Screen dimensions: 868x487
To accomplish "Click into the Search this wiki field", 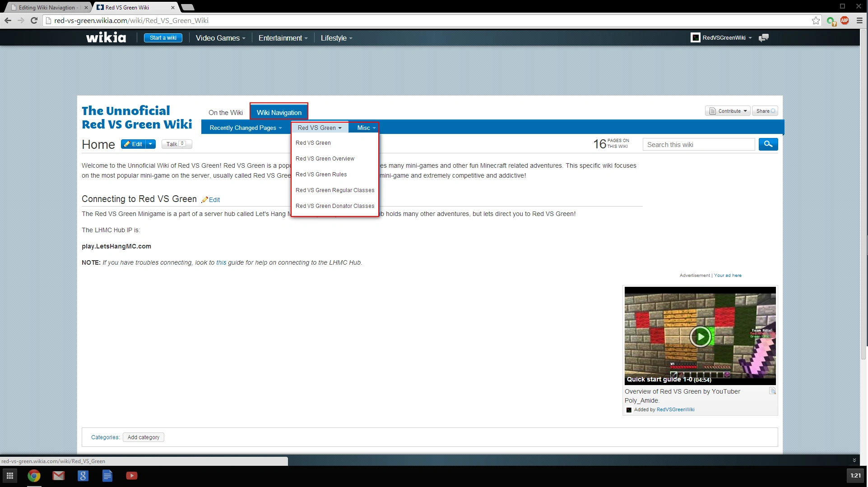I will click(x=698, y=145).
